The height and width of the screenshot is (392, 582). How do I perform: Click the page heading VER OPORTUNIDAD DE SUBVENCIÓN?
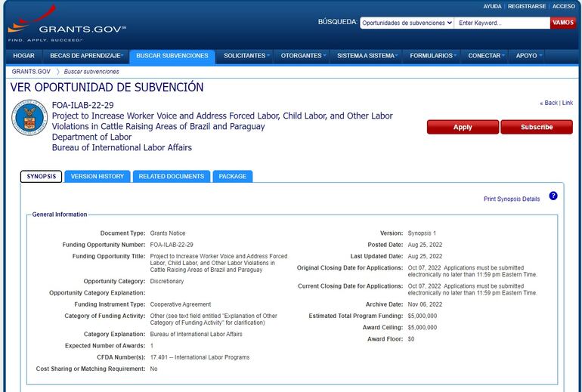coord(107,87)
